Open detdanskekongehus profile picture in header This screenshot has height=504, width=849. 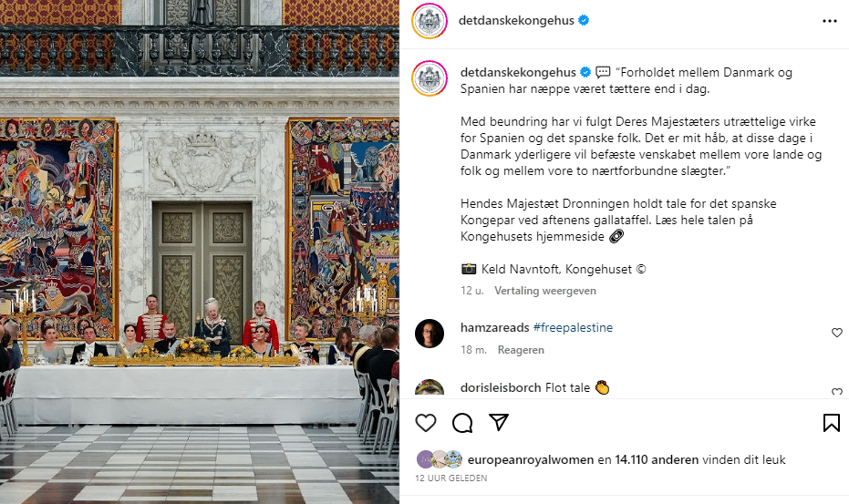coord(430,21)
